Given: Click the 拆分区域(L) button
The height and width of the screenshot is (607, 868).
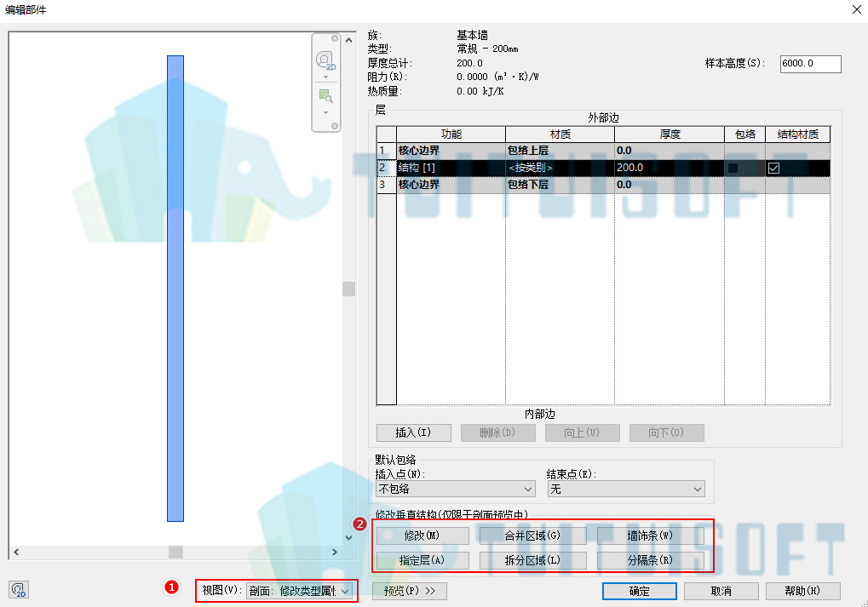Looking at the screenshot, I should [x=532, y=560].
